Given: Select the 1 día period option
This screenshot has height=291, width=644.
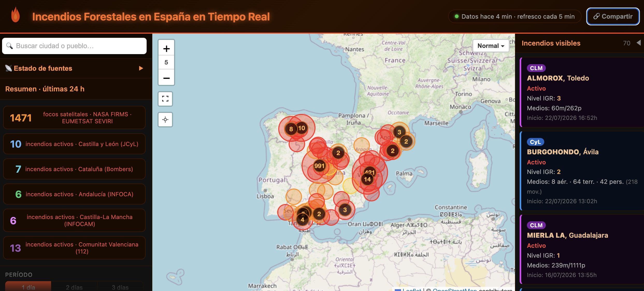Looking at the screenshot, I should click(x=28, y=286).
